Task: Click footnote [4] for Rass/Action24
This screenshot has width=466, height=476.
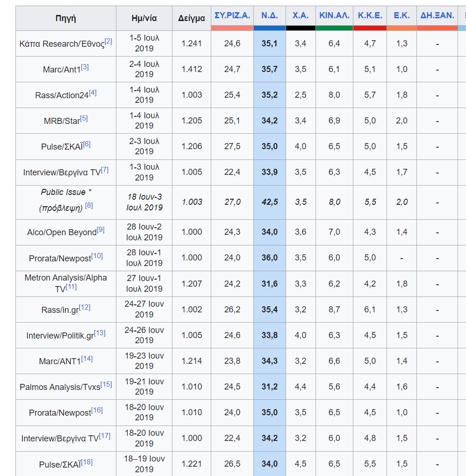Action: (93, 93)
